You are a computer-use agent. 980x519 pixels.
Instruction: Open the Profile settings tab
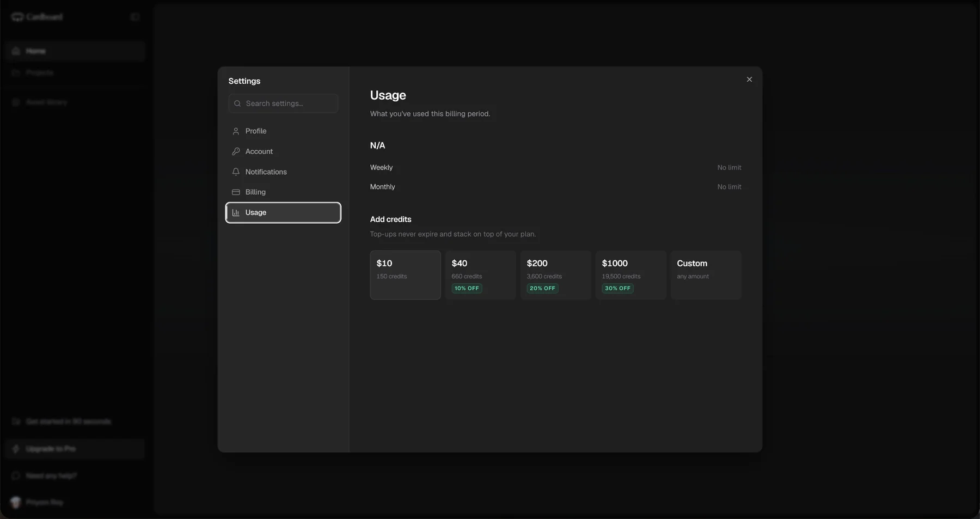pos(283,131)
